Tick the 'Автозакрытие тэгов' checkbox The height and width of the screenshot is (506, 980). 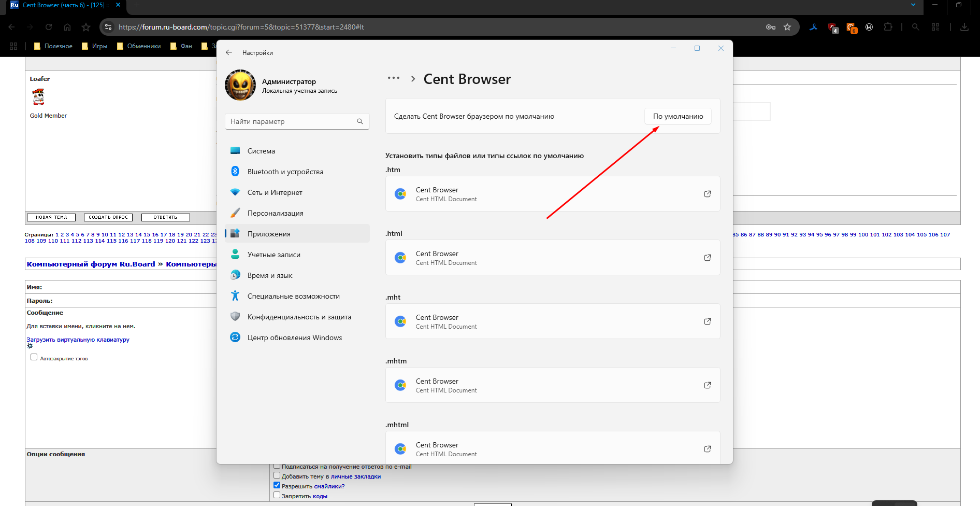point(34,357)
